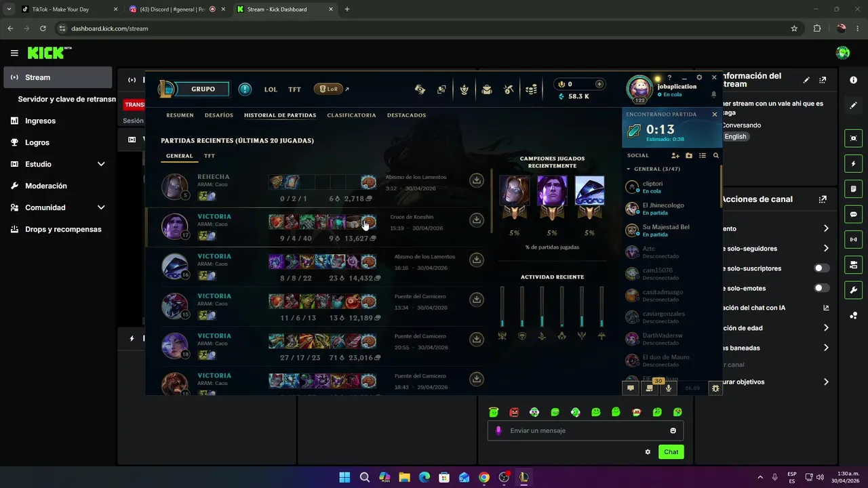Switch to RESUMEN profile tab
The height and width of the screenshot is (488, 868).
tap(180, 115)
